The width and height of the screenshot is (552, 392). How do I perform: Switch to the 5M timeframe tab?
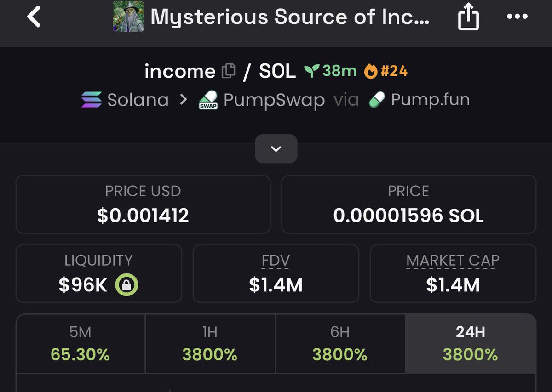[x=80, y=343]
